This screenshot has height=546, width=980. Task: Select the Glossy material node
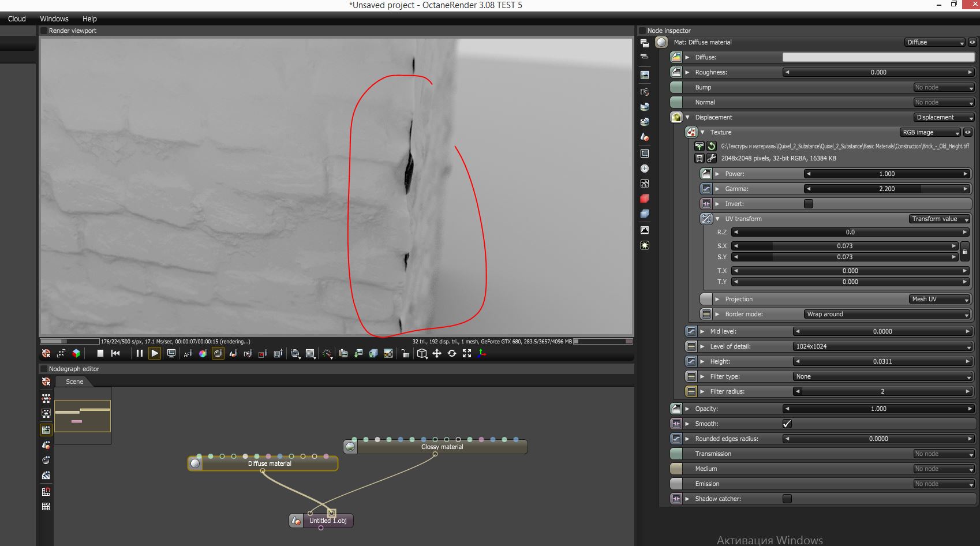coord(436,447)
